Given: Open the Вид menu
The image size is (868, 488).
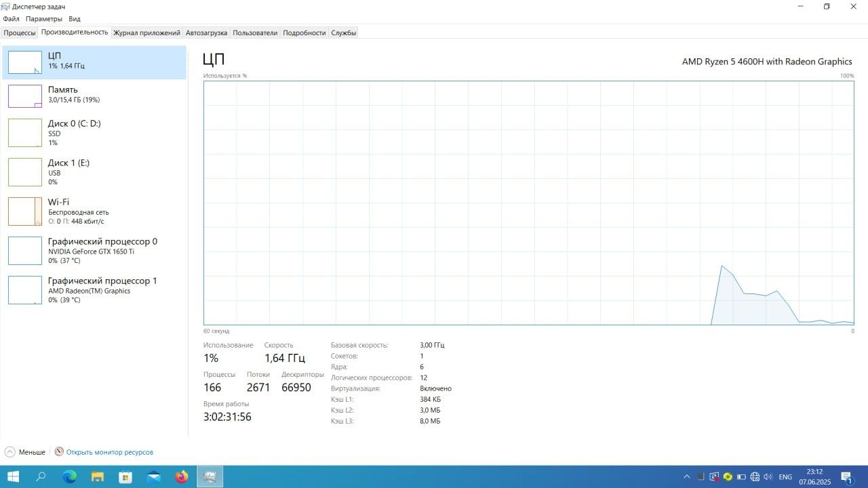Looking at the screenshot, I should click(75, 19).
